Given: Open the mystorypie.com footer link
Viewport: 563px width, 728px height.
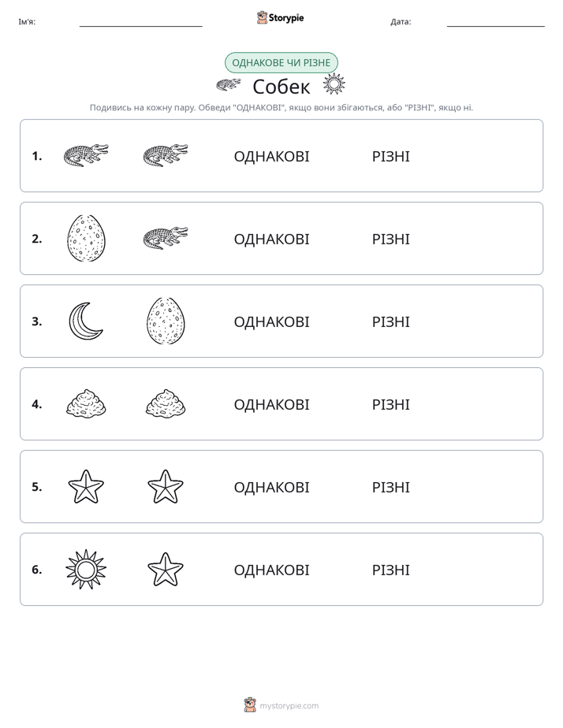Looking at the screenshot, I should coord(281,705).
